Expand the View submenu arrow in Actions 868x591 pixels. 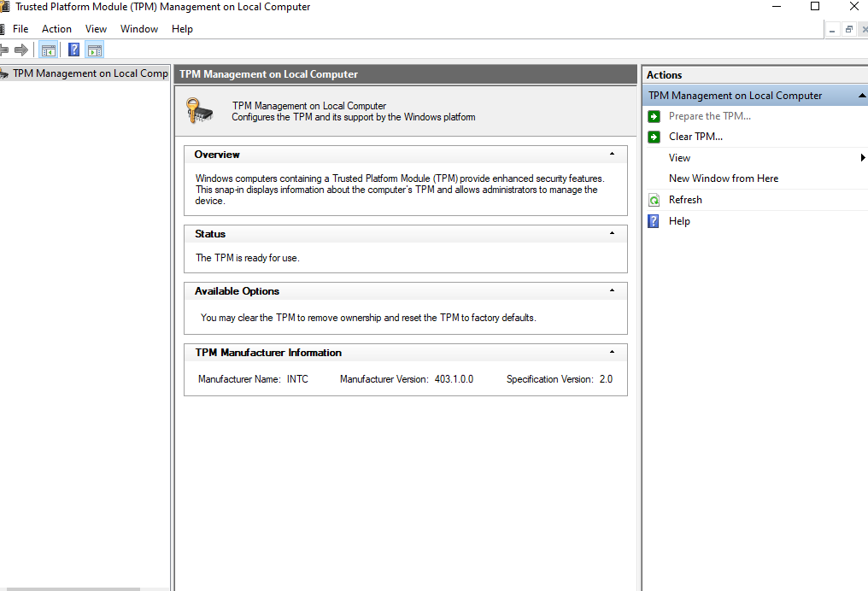[863, 158]
